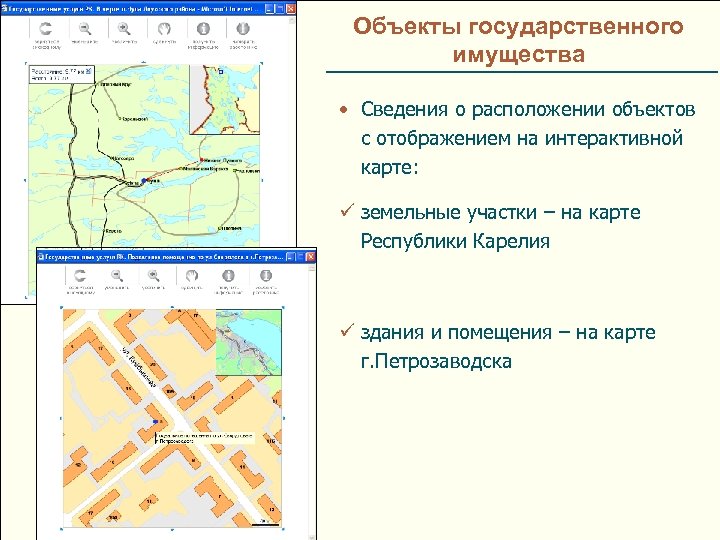Click the scale bar on the Petrozavodsk map
Image resolution: width=720 pixels, height=540 pixels.
click(265, 523)
